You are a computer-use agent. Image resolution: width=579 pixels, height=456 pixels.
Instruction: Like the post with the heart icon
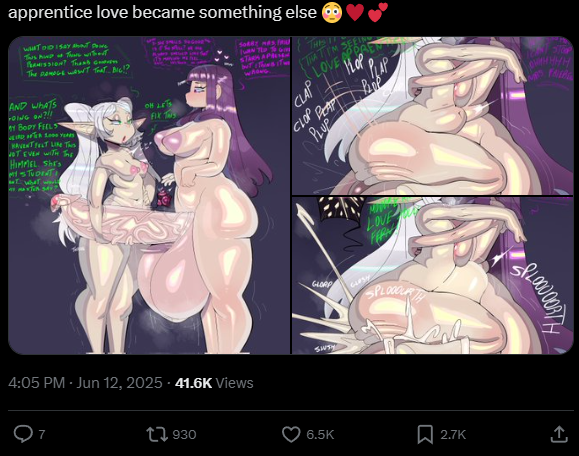pyautogui.click(x=291, y=434)
